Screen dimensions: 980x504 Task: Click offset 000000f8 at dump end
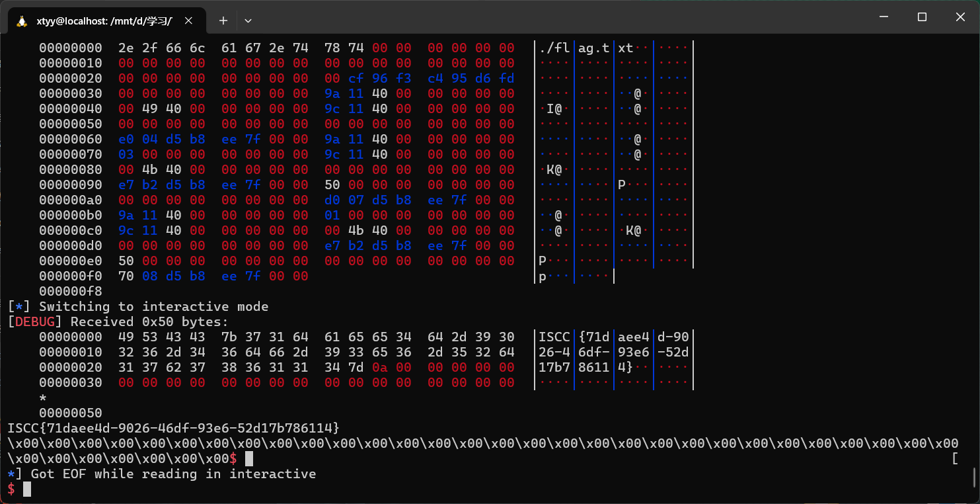pyautogui.click(x=71, y=291)
